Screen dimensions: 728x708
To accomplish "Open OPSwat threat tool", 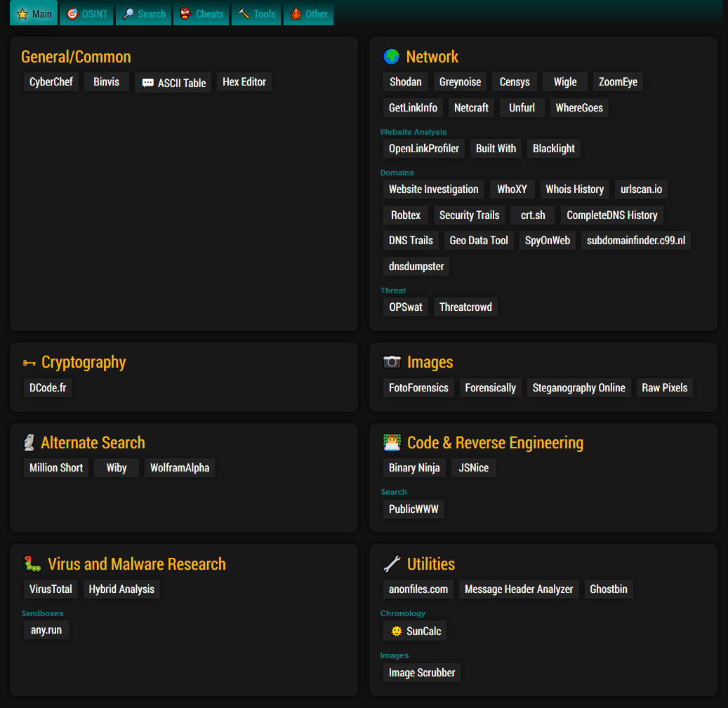I will coord(406,307).
